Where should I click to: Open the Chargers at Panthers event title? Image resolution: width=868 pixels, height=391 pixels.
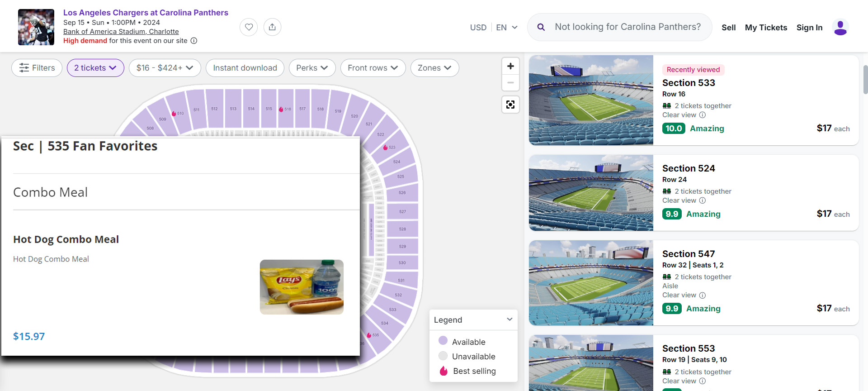tap(146, 13)
